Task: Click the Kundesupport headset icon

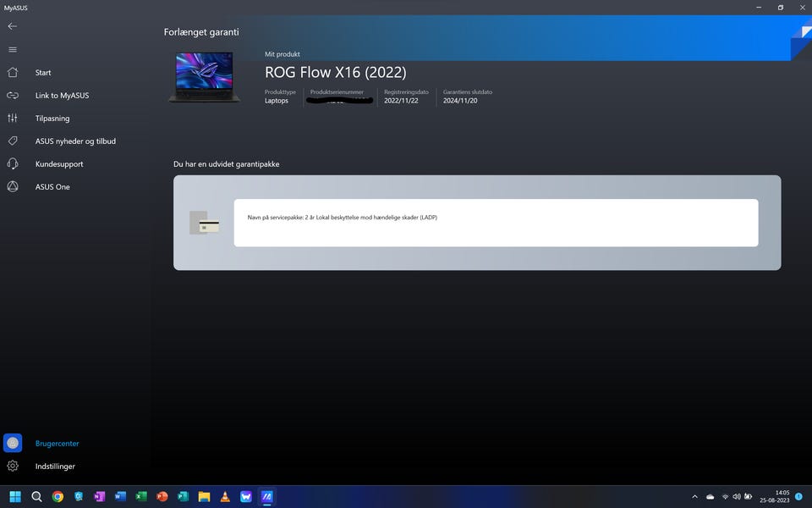Action: point(12,164)
